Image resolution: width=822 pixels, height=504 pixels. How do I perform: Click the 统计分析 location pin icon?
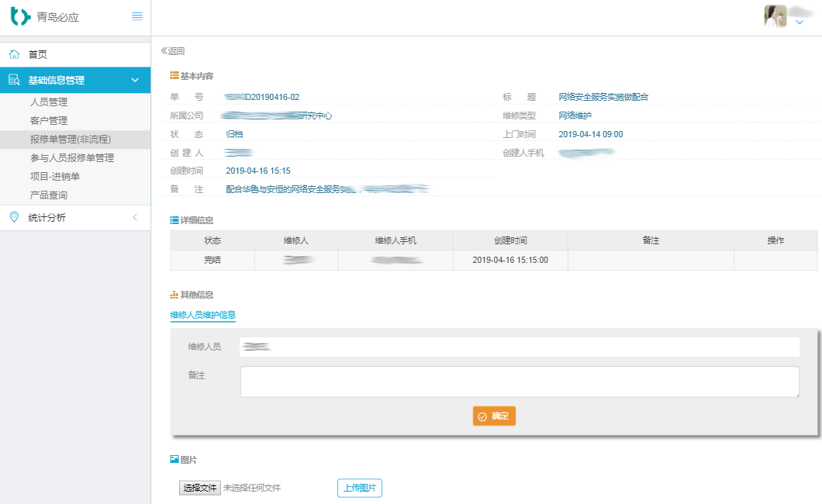(14, 217)
